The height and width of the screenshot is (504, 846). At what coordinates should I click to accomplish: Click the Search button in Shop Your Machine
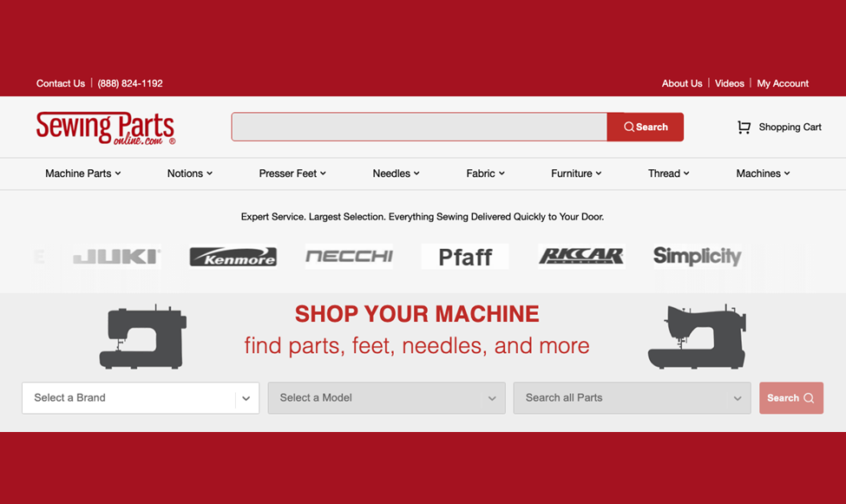point(790,398)
